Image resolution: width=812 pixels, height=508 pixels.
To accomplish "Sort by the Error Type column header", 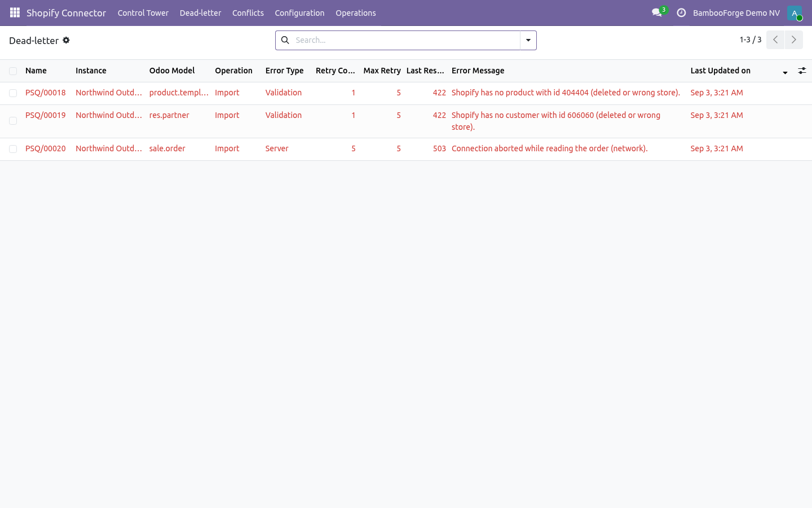I will (x=285, y=71).
